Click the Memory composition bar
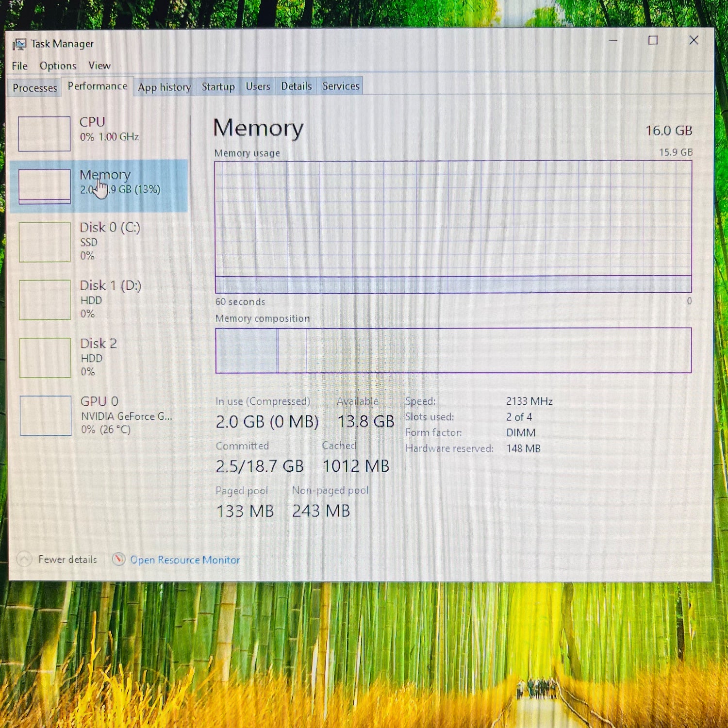 (x=453, y=350)
